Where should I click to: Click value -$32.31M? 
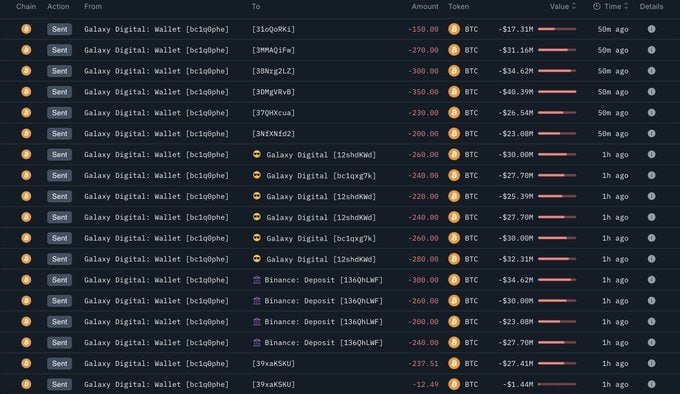(516, 259)
